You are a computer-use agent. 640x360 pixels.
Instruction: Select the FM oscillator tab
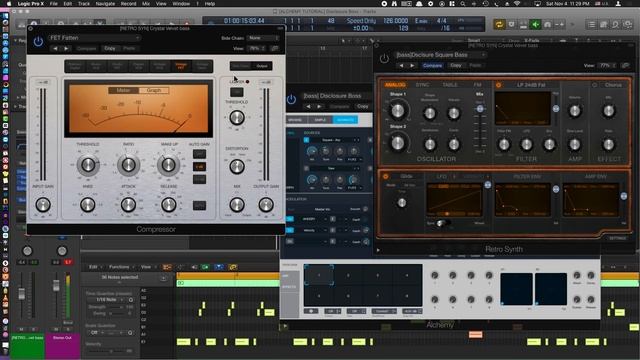[477, 85]
